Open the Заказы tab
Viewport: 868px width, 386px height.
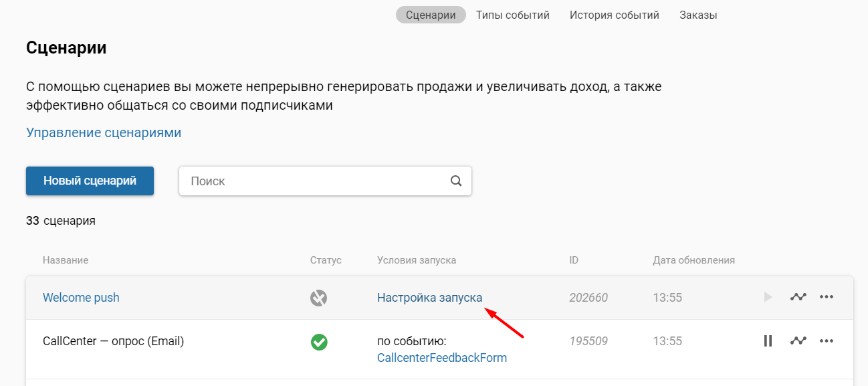(x=698, y=15)
